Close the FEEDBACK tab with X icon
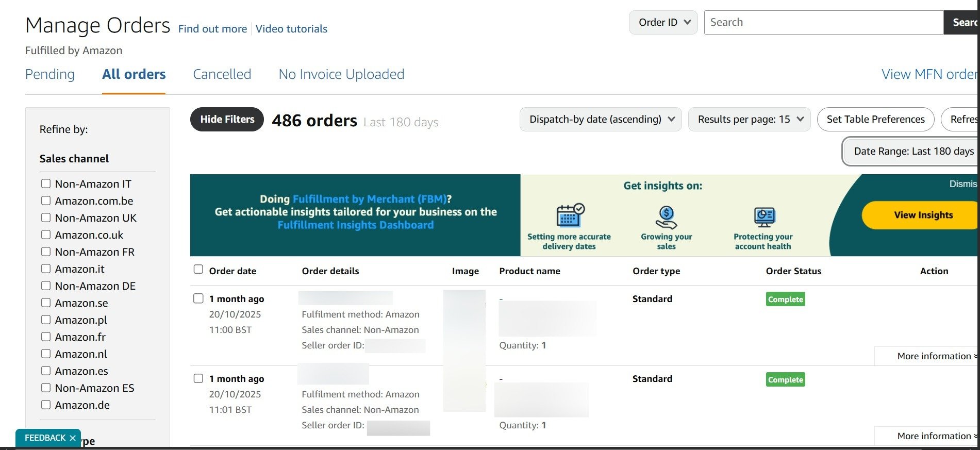Screen dimensions: 980x450 pos(73,438)
